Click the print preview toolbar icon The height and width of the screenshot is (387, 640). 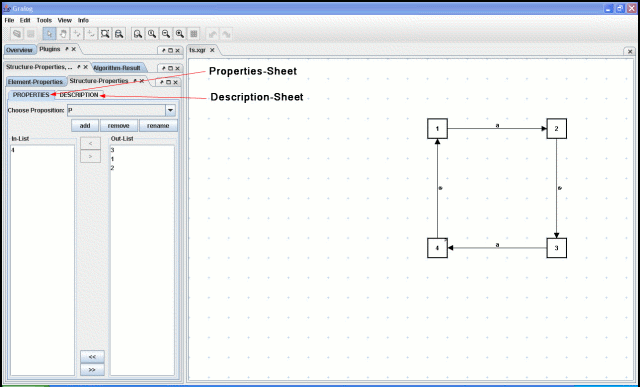coord(119,34)
